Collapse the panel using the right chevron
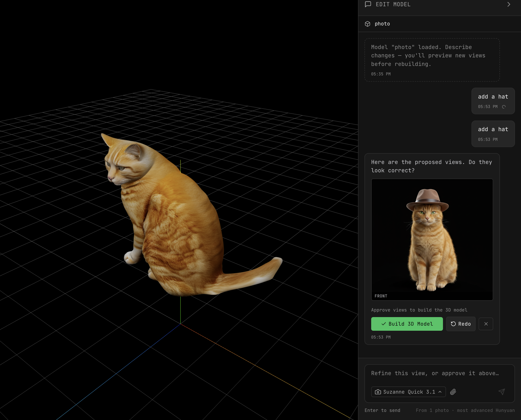The height and width of the screenshot is (420, 521). click(509, 4)
